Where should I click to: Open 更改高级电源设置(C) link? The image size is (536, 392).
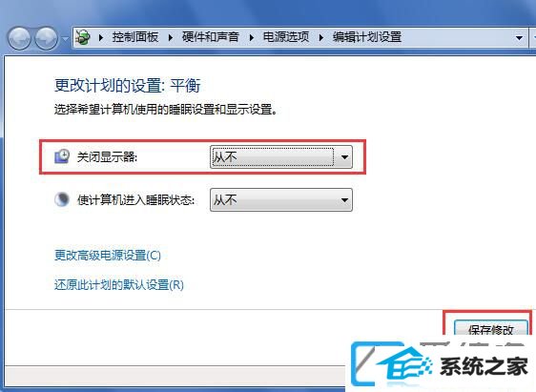coord(108,256)
